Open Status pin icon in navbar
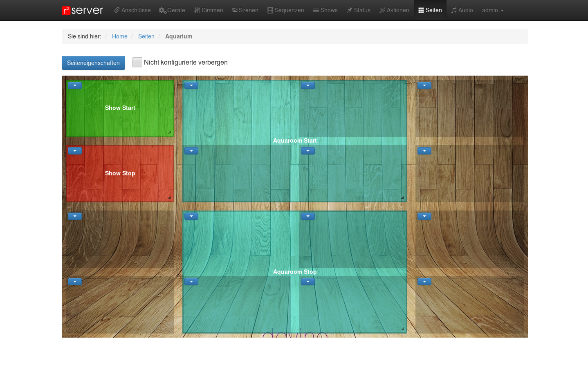The width and height of the screenshot is (588, 383). [x=350, y=10]
